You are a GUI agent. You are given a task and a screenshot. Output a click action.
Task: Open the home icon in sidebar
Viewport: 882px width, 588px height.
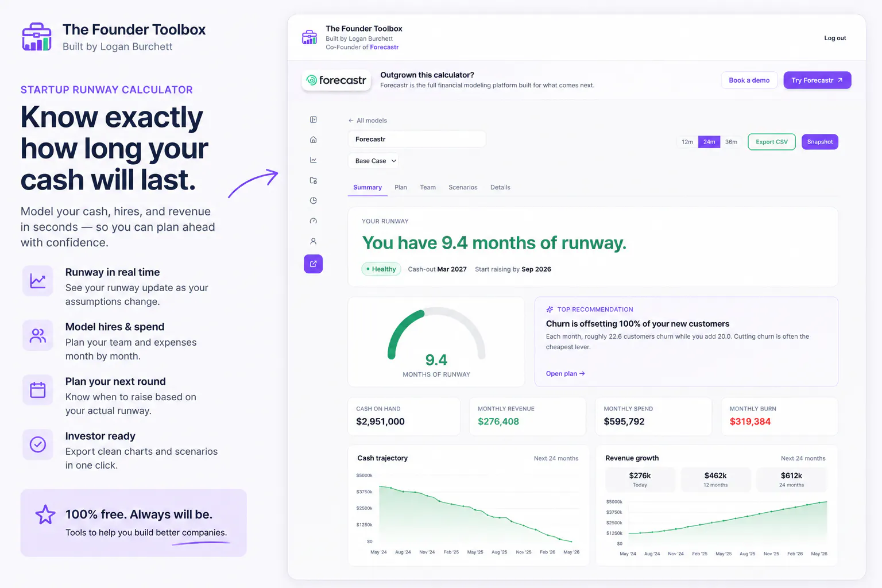[x=313, y=140]
